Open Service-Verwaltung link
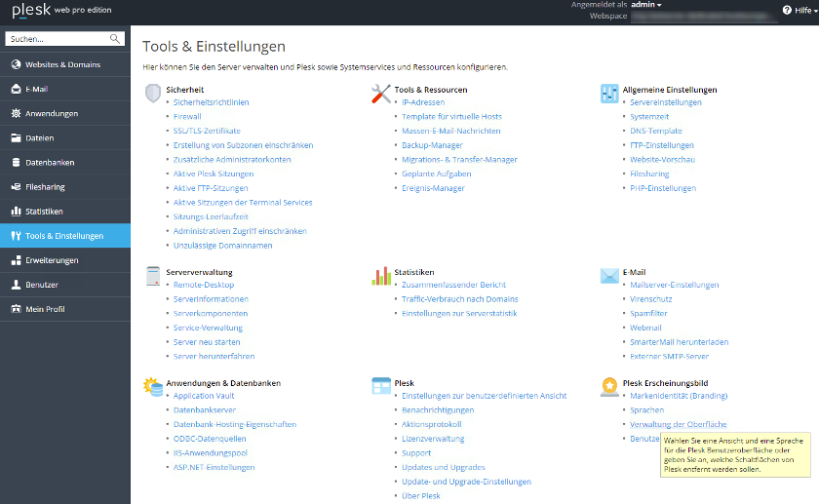The image size is (819, 504). click(208, 328)
